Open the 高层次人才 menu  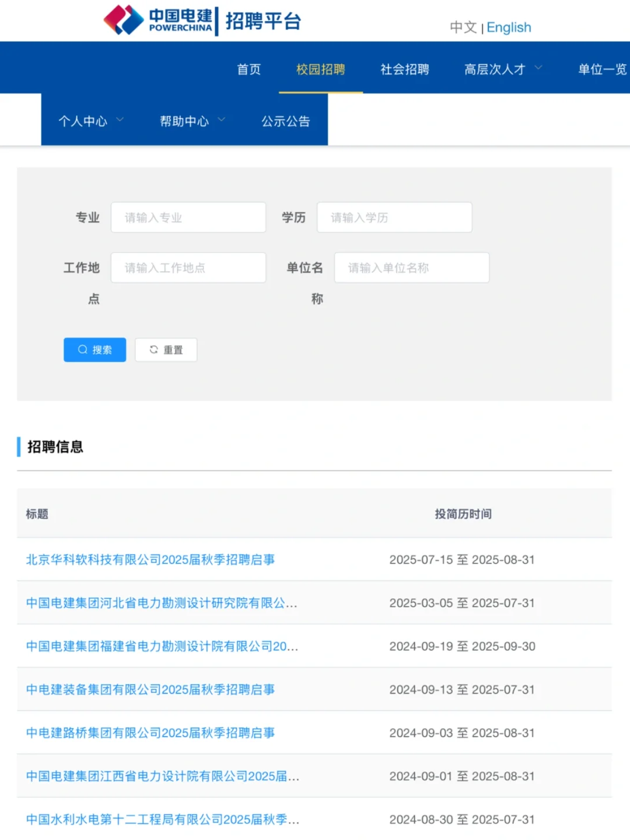click(x=495, y=69)
